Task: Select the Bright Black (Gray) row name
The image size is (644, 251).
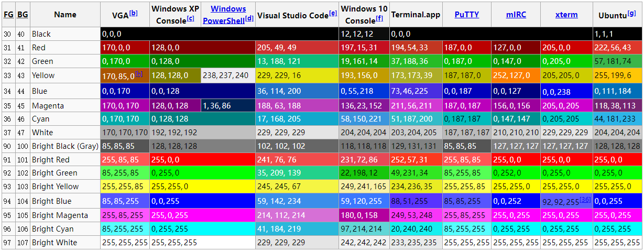Action: (65, 146)
